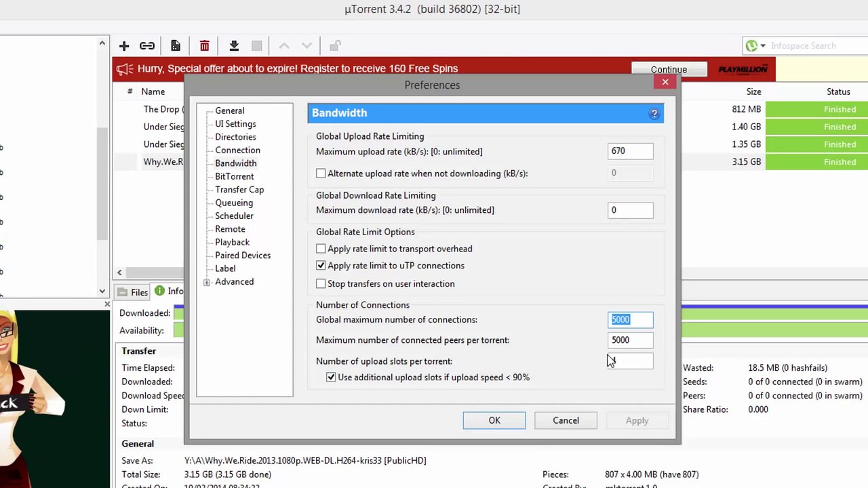Image resolution: width=868 pixels, height=488 pixels.
Task: Close the Preferences dialog with red X
Action: 665,82
